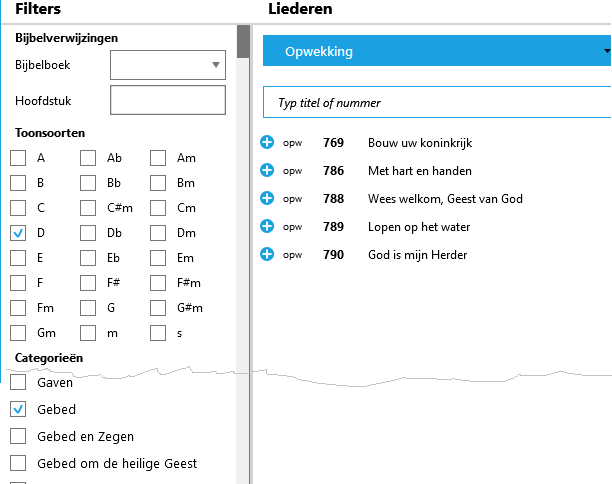Screen dimensions: 612x484
Task: Select the Gaven category checkbox
Action: pos(18,382)
